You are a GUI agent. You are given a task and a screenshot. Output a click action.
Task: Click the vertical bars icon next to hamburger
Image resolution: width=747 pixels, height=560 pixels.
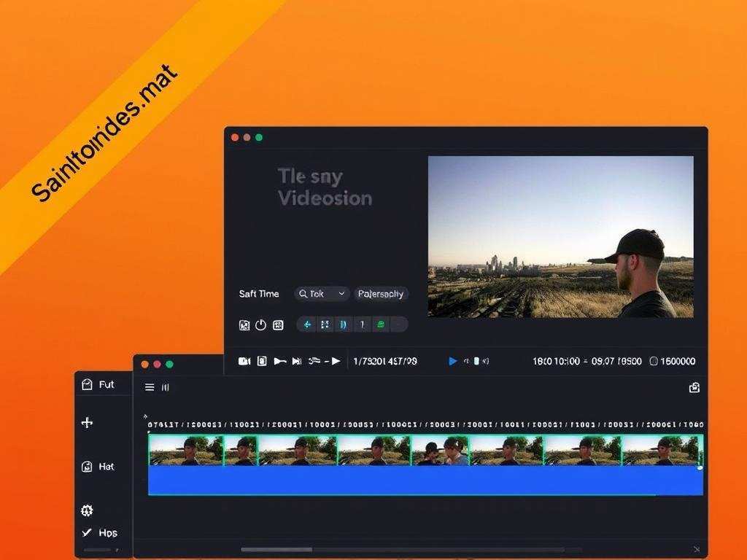(166, 387)
